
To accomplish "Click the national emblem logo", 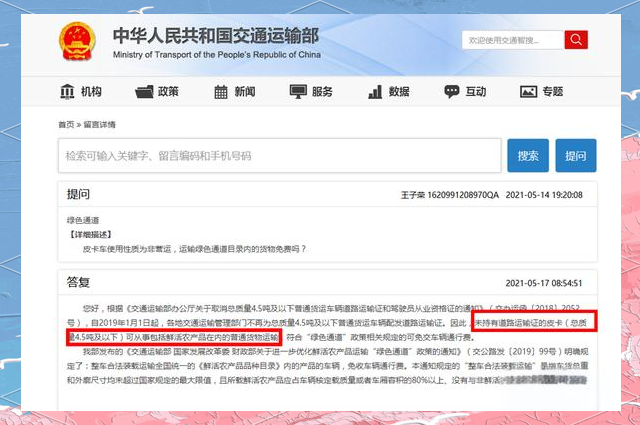I will pos(77,41).
